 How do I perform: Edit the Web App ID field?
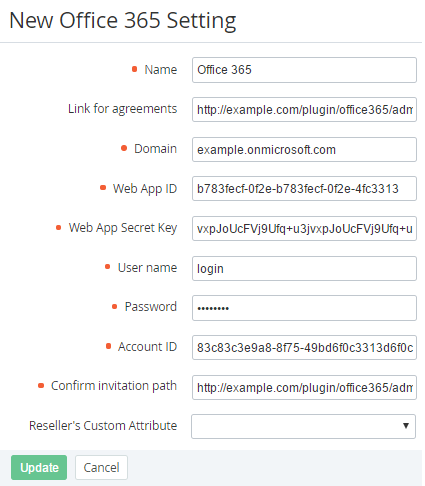tap(304, 189)
